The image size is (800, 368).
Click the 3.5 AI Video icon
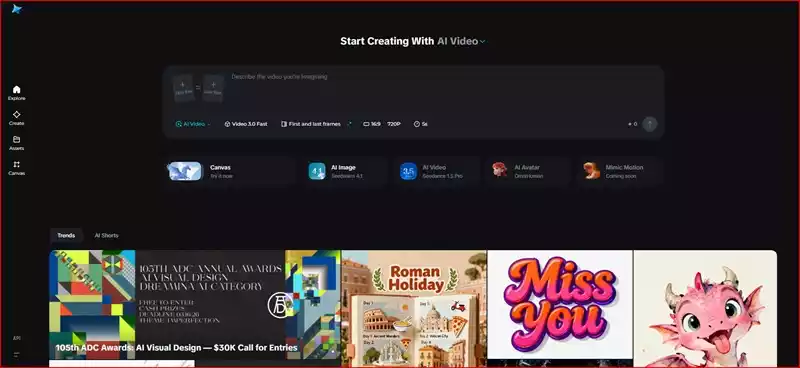point(408,171)
